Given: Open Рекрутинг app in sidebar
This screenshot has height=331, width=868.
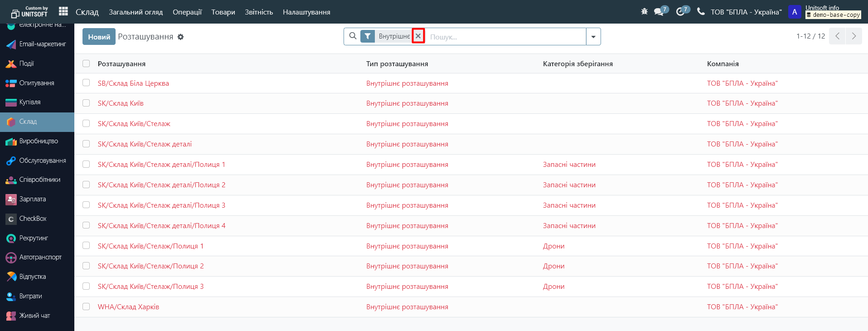Looking at the screenshot, I should click(x=37, y=238).
